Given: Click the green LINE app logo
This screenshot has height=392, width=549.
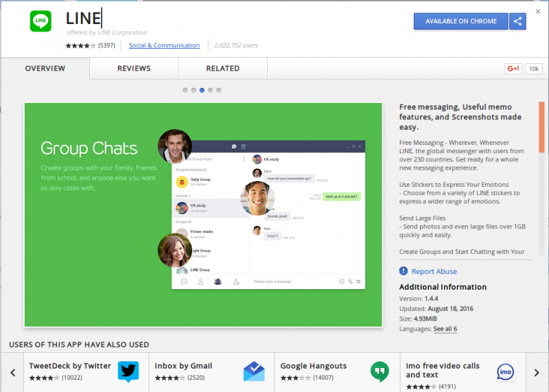Looking at the screenshot, I should point(40,21).
